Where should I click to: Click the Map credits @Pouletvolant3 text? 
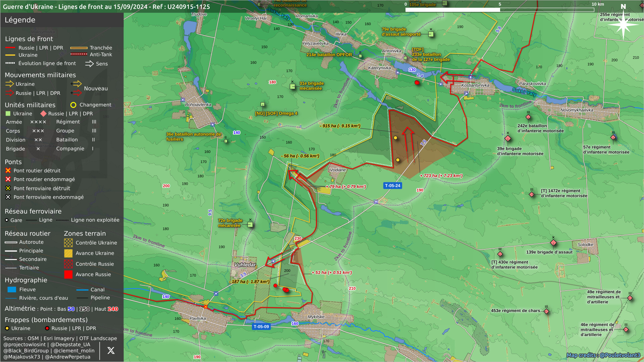pos(603,355)
